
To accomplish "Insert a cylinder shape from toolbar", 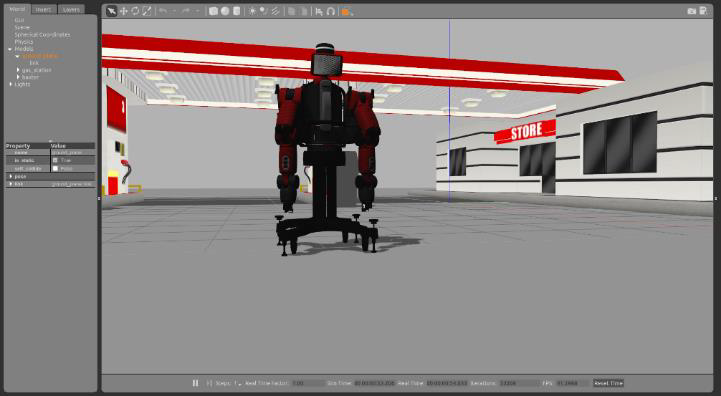I will click(x=236, y=11).
